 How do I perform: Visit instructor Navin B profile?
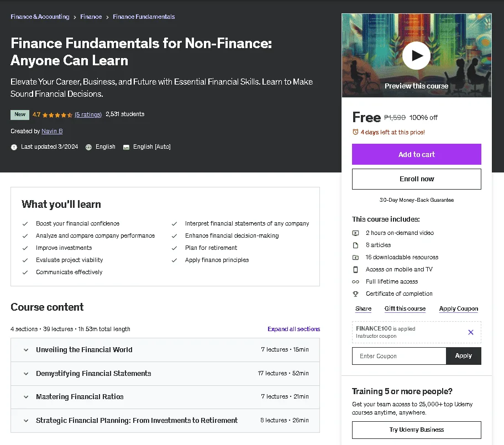[x=52, y=131]
